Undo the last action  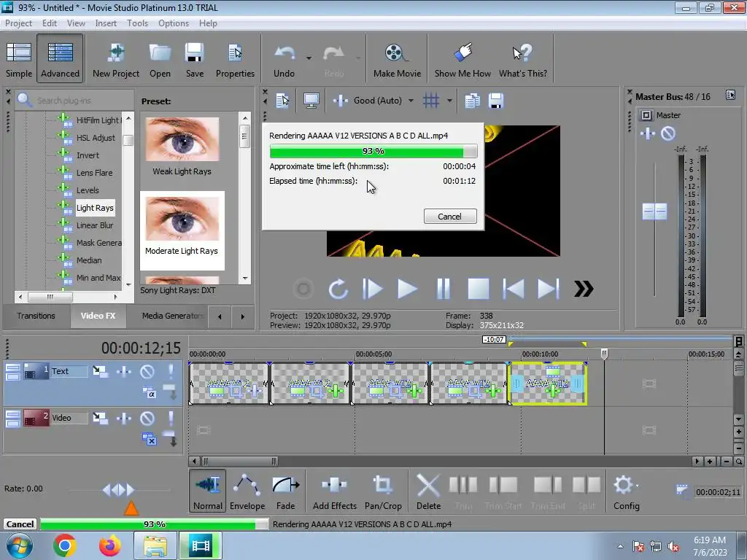click(x=284, y=60)
